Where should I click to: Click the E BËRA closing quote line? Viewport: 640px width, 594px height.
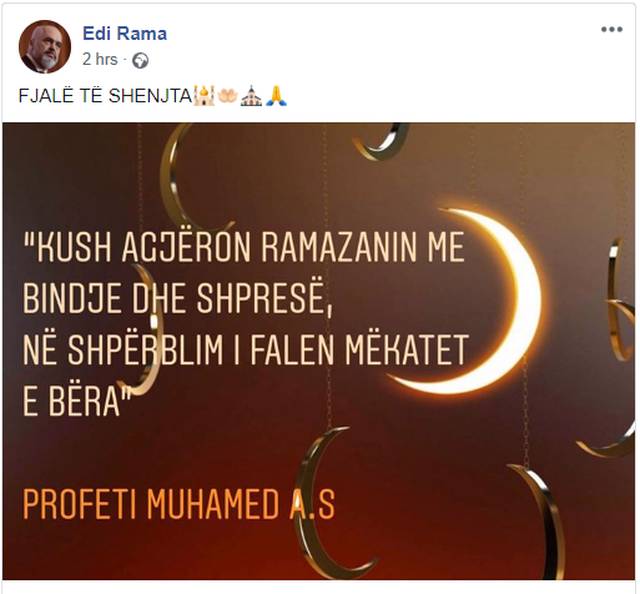coord(78,401)
